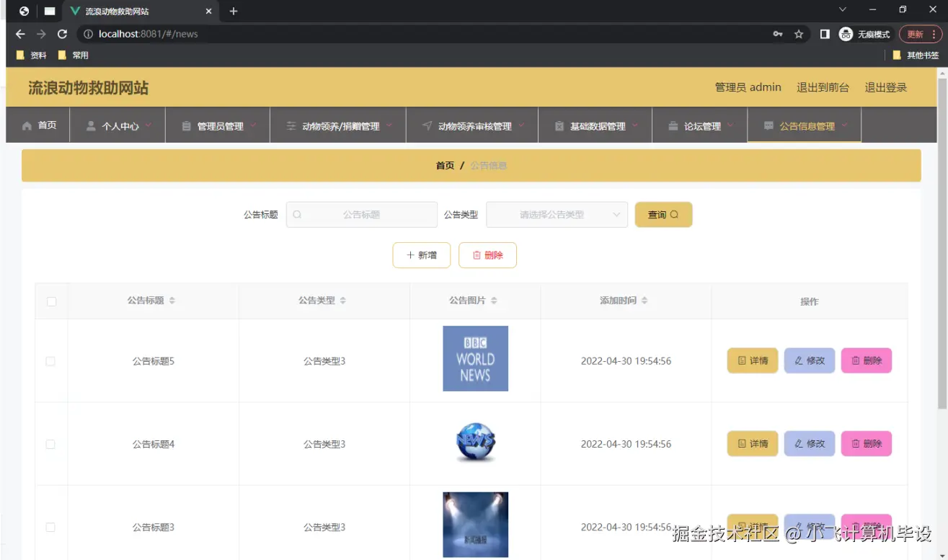The width and height of the screenshot is (948, 560).
Task: Reload the page with the browser refresh icon
Action: [x=62, y=34]
